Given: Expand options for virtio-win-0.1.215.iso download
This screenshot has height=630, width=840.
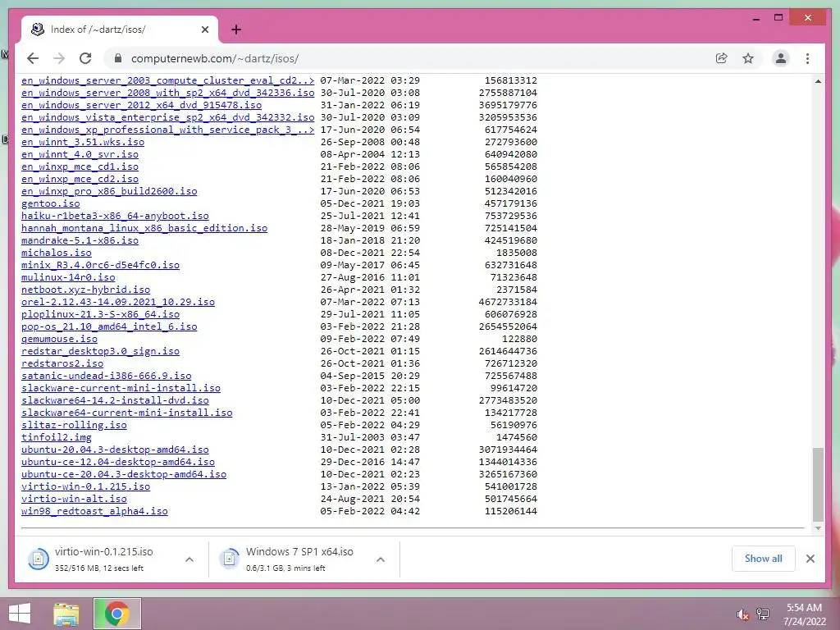Looking at the screenshot, I should point(189,559).
